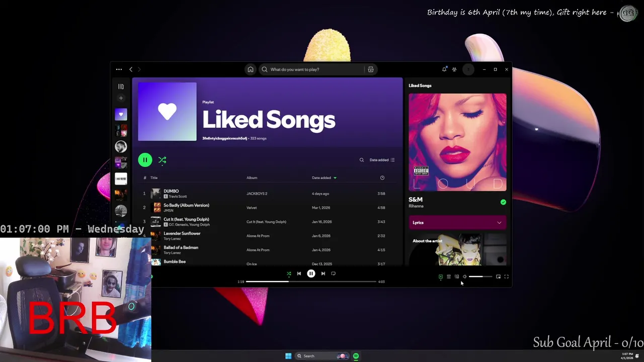Click the DUMBO album art thumbnail
Viewport: 644px width, 362px height.
pyautogui.click(x=155, y=194)
